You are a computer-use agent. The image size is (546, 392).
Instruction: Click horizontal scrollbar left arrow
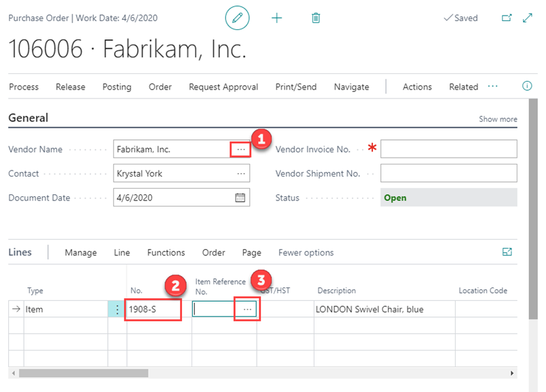point(13,373)
